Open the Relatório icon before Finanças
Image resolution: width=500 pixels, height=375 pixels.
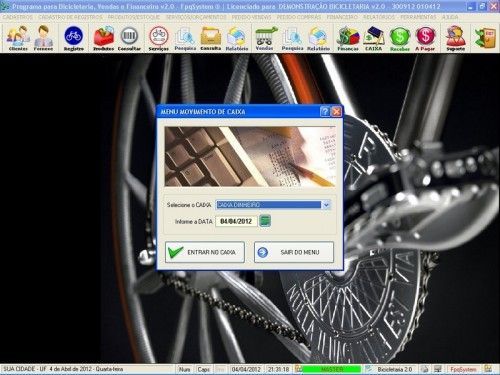(x=318, y=38)
